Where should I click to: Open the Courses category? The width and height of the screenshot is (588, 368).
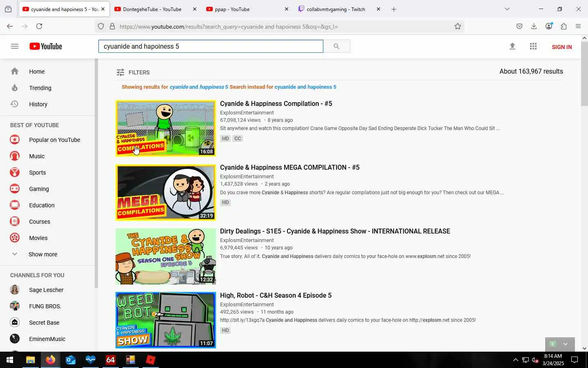40,222
